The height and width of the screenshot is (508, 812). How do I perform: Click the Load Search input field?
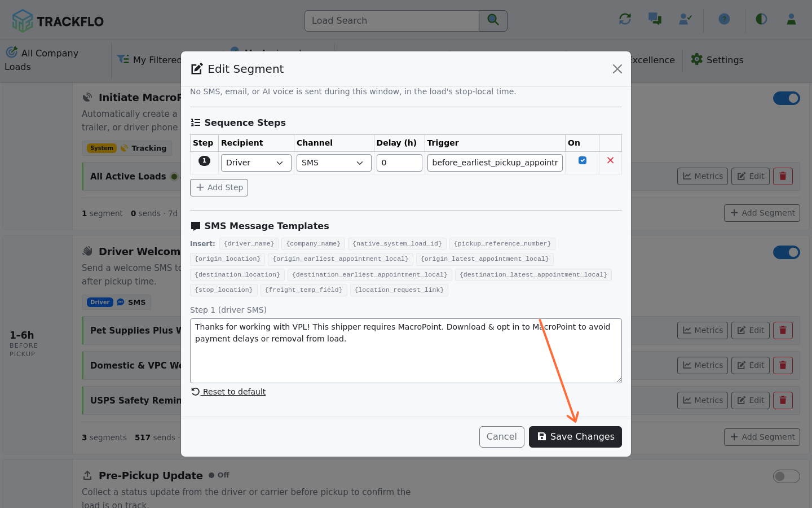tap(392, 21)
